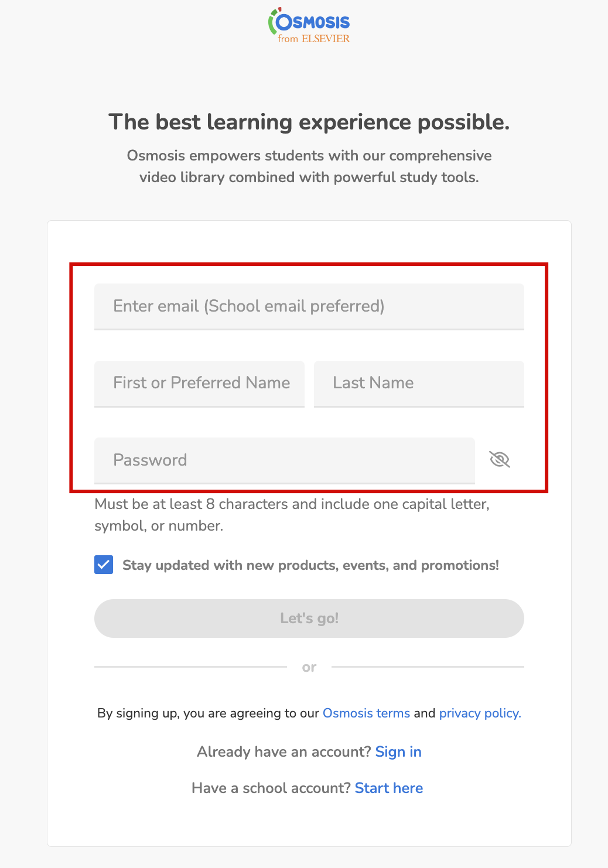Open the Osmosis terms link
The width and height of the screenshot is (608, 868).
click(x=366, y=713)
